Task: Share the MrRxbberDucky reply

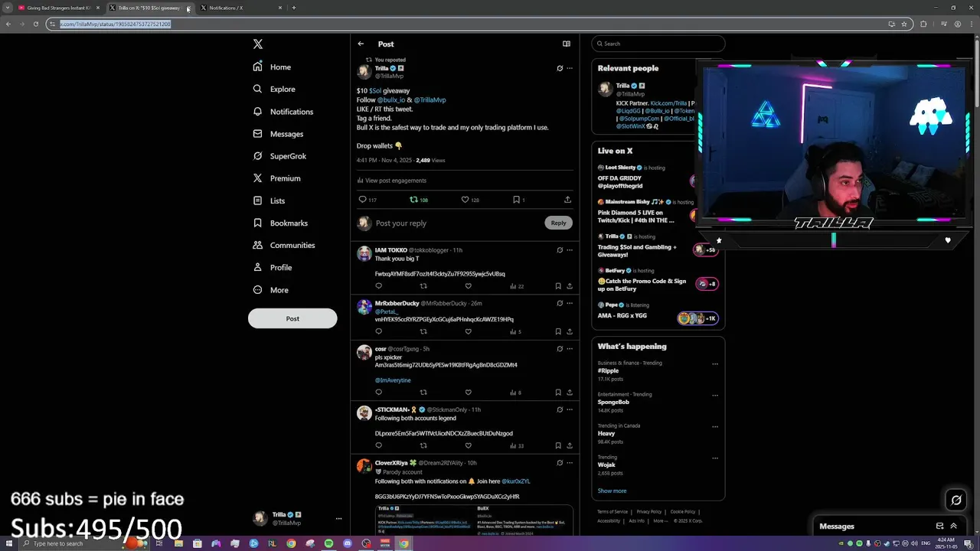Action: pos(570,331)
